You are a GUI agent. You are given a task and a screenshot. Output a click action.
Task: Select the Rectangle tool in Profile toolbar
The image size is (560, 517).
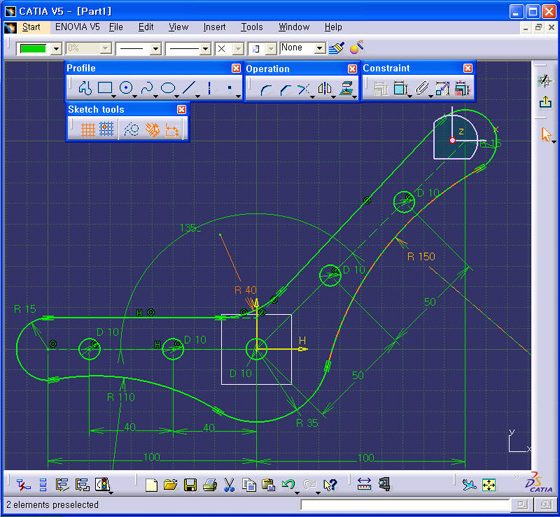click(x=105, y=87)
